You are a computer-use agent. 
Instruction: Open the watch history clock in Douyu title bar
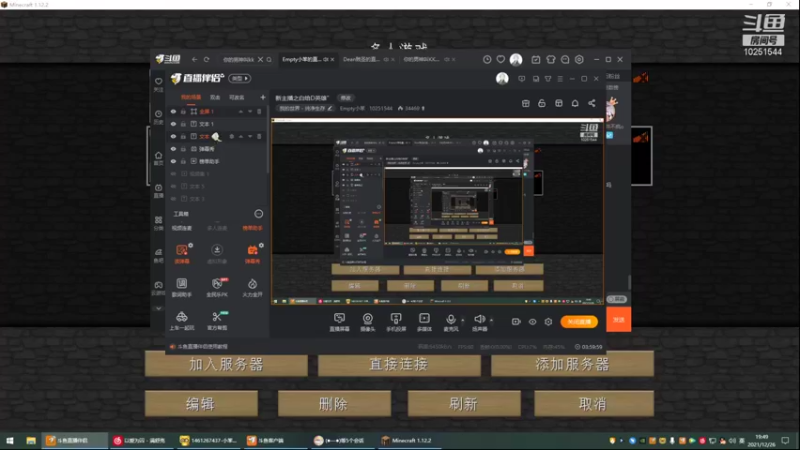(x=487, y=60)
